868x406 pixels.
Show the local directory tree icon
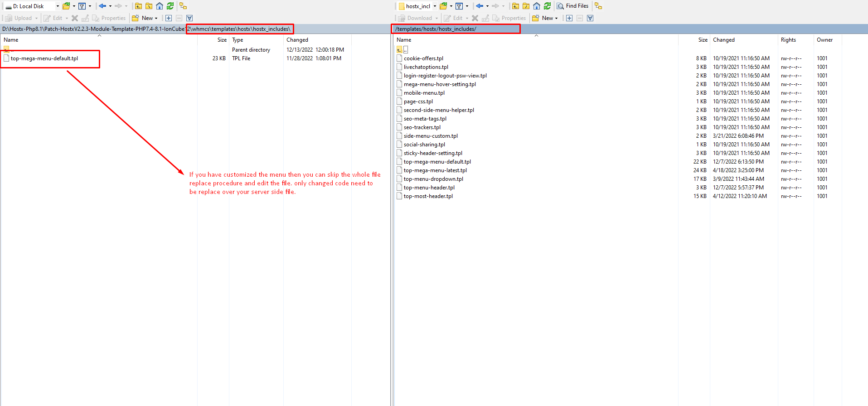point(183,6)
